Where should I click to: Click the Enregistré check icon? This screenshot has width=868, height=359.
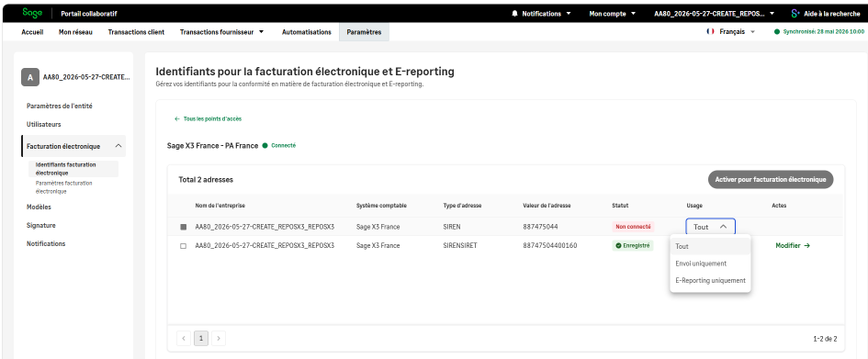pos(618,245)
